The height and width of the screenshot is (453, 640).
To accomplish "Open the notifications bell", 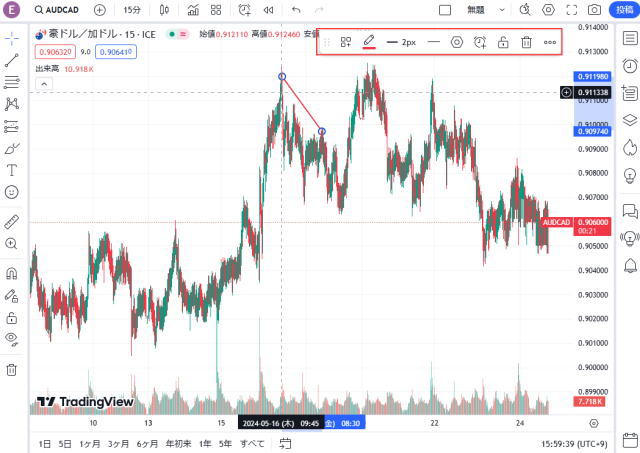I will (630, 266).
